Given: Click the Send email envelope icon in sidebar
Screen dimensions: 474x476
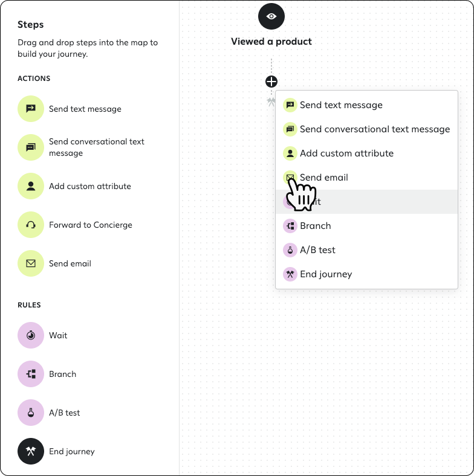Looking at the screenshot, I should pos(31,263).
